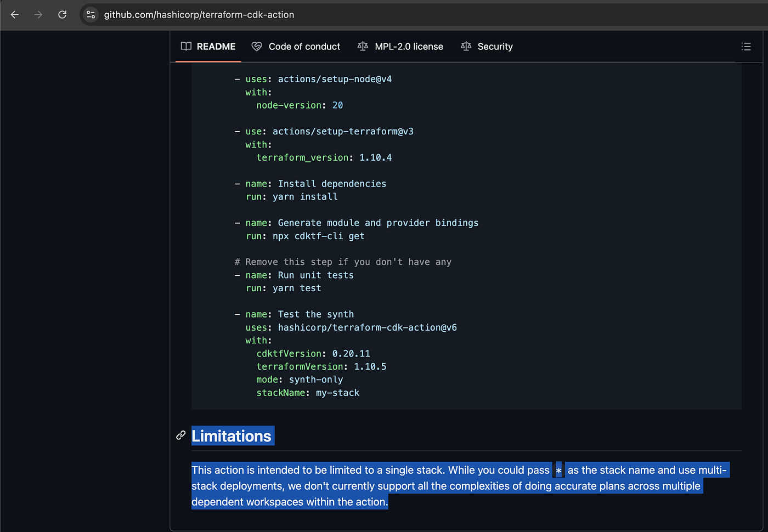Click the asterisk inline code in Limitations
Image resolution: width=768 pixels, height=532 pixels.
[558, 471]
